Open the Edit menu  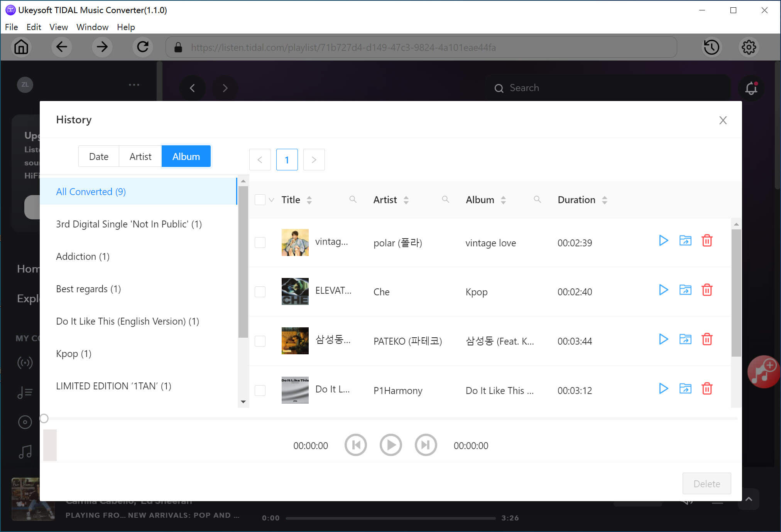34,27
